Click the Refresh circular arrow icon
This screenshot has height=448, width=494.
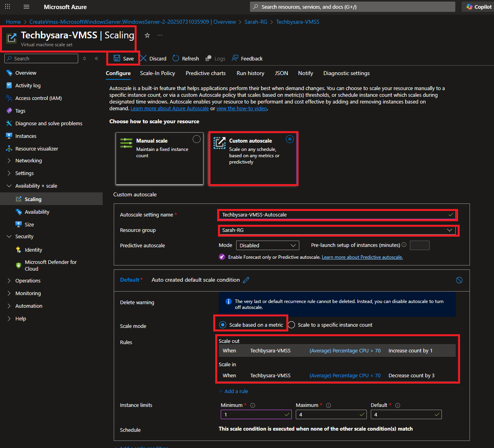(176, 58)
